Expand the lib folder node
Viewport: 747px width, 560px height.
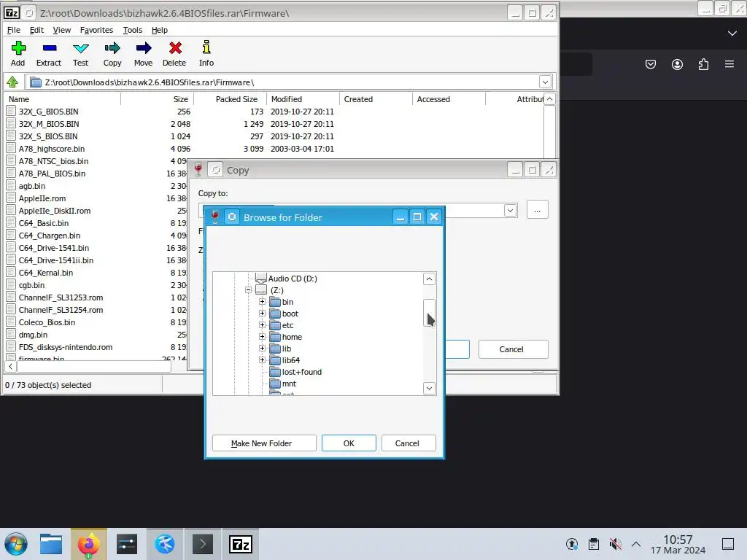coord(262,349)
